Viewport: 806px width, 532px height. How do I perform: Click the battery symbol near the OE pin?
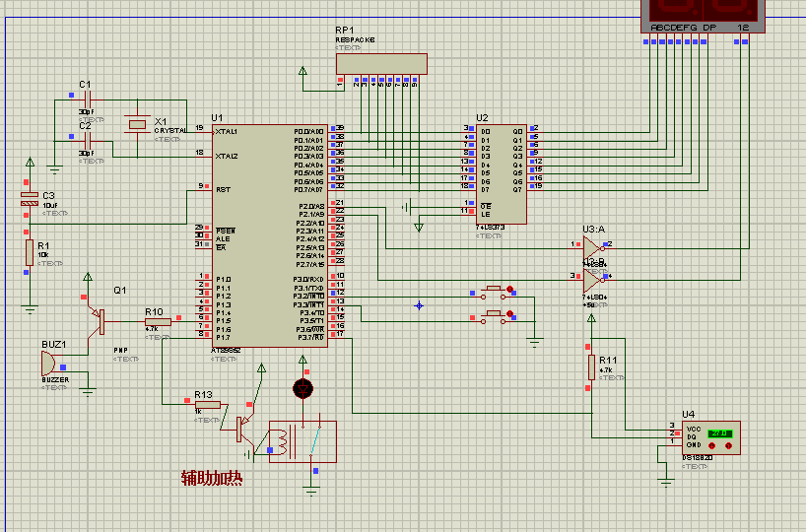coord(407,207)
